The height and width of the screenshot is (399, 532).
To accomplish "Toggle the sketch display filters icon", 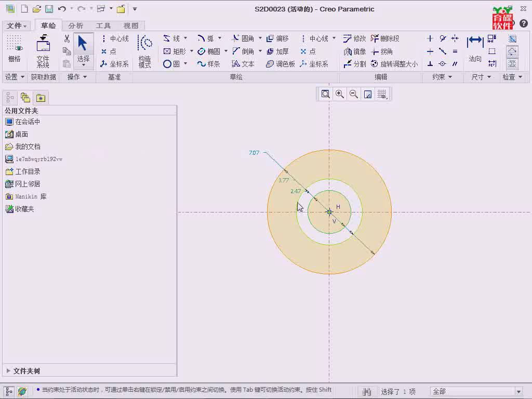I will click(x=382, y=94).
